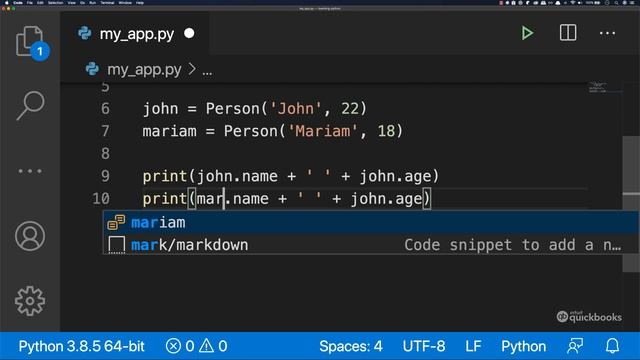The width and height of the screenshot is (640, 360).
Task: Click the Wi-Fi icon in macOS menu bar
Action: coord(572,2)
